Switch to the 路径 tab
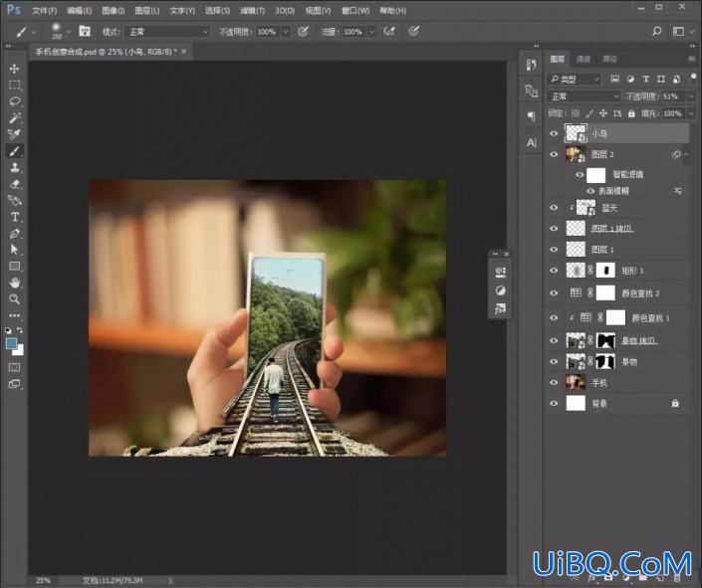The image size is (702, 588). point(609,59)
